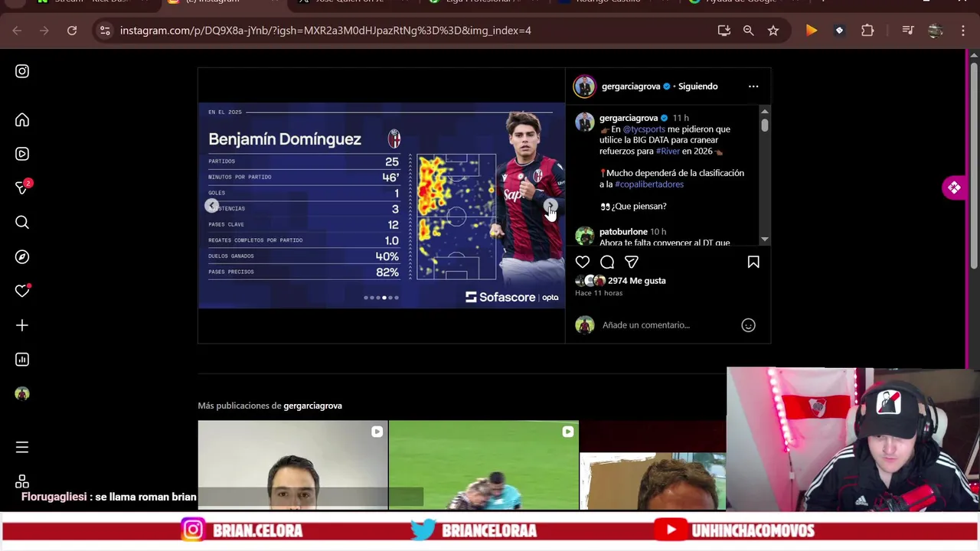Save the post with bookmark icon
The height and width of the screenshot is (551, 980).
(753, 262)
